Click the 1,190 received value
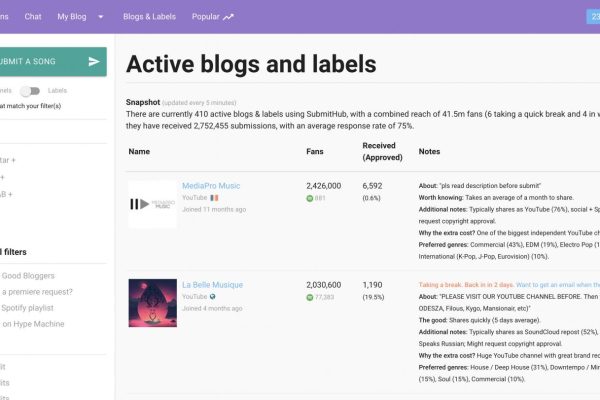Viewport: 600px width, 400px height. click(372, 285)
